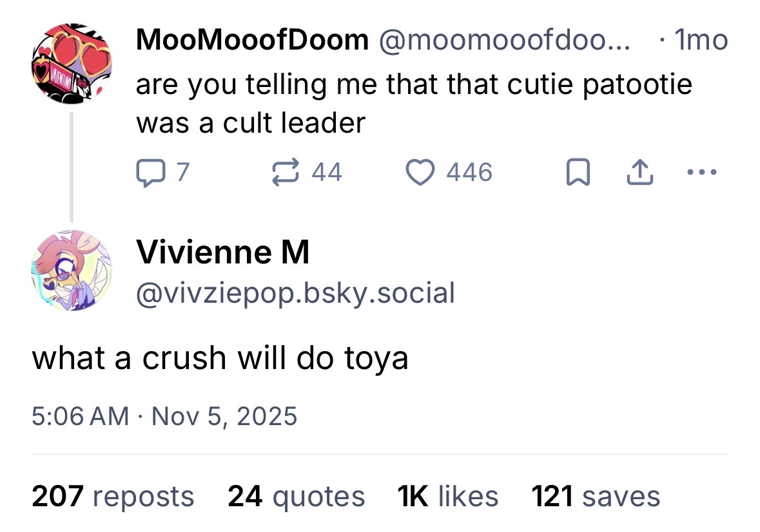This screenshot has height=532, width=760.
Task: View the 121 saves count
Action: [596, 497]
